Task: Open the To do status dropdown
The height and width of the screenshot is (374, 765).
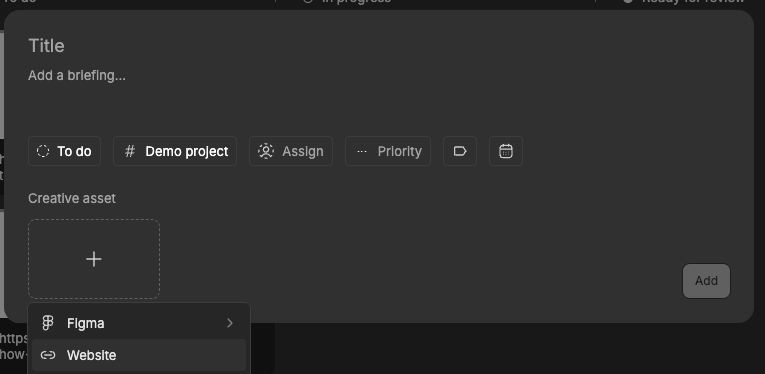Action: tap(64, 151)
